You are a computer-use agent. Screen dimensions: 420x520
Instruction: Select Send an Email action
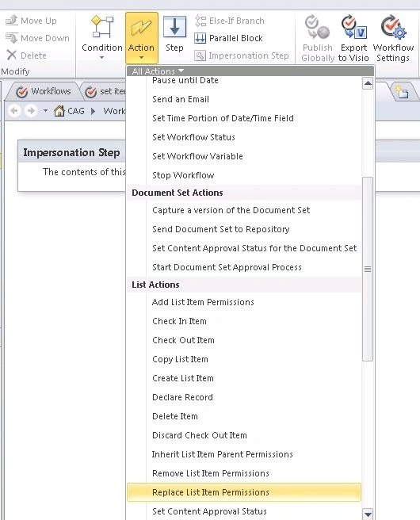pos(181,99)
